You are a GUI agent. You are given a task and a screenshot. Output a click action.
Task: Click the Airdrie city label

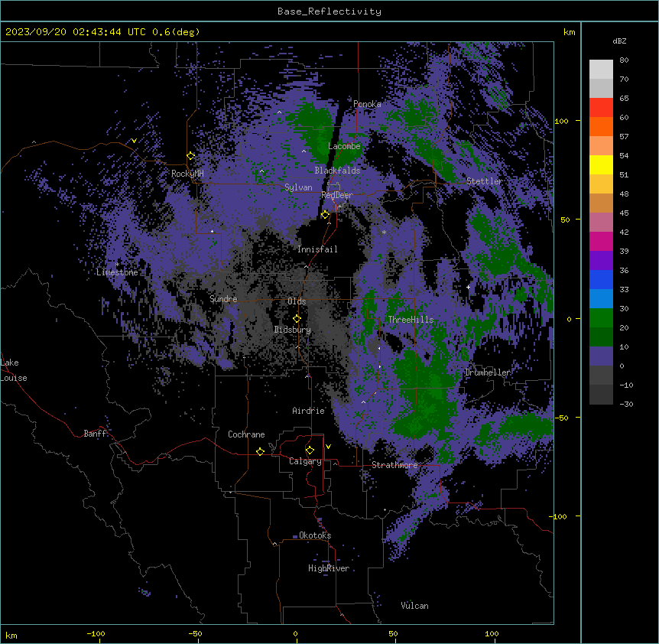(309, 411)
